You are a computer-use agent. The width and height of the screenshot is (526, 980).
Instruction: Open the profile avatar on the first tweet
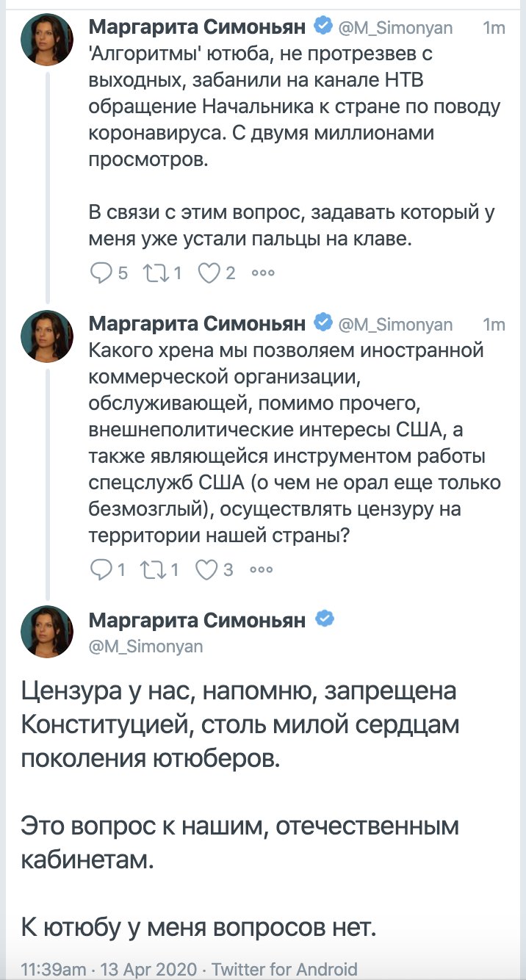(x=46, y=40)
